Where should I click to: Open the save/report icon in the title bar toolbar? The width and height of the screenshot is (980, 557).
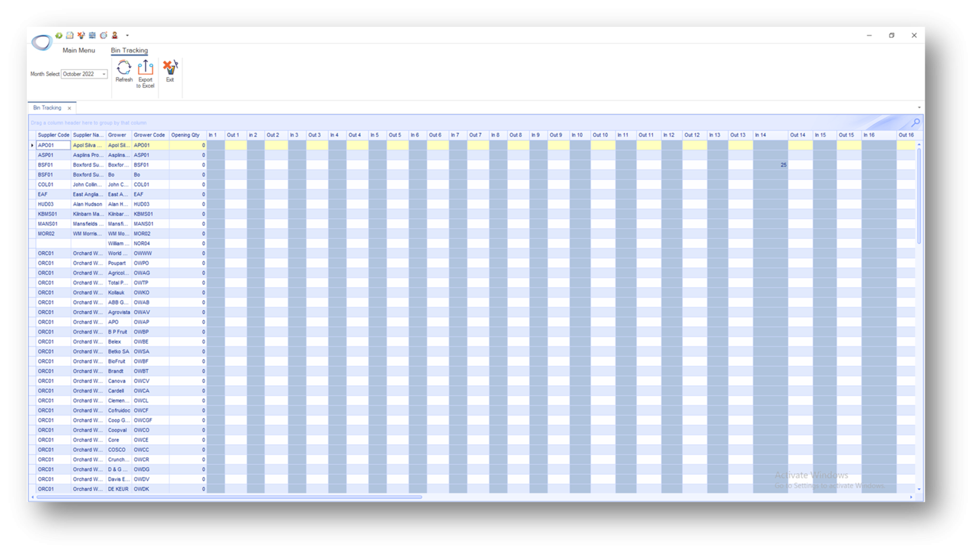coord(68,35)
